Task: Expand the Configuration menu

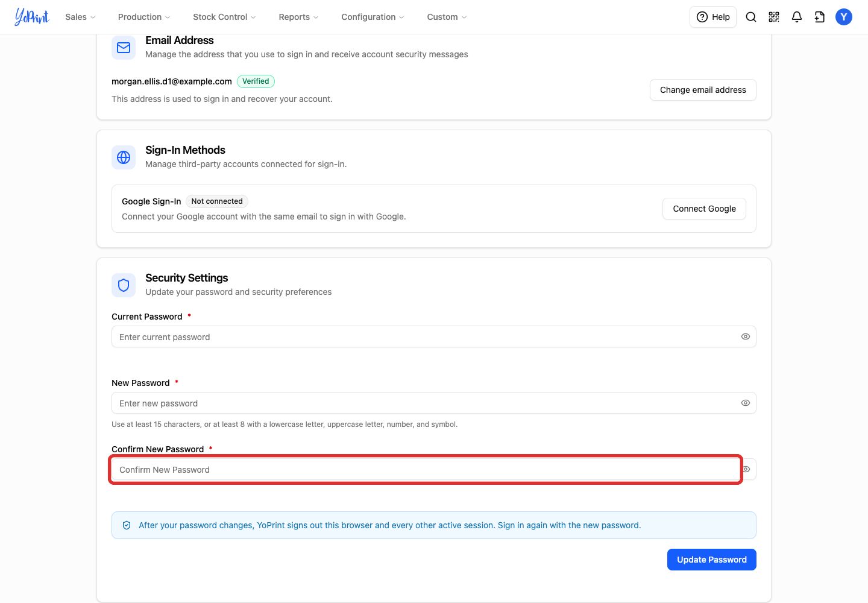Action: (373, 17)
